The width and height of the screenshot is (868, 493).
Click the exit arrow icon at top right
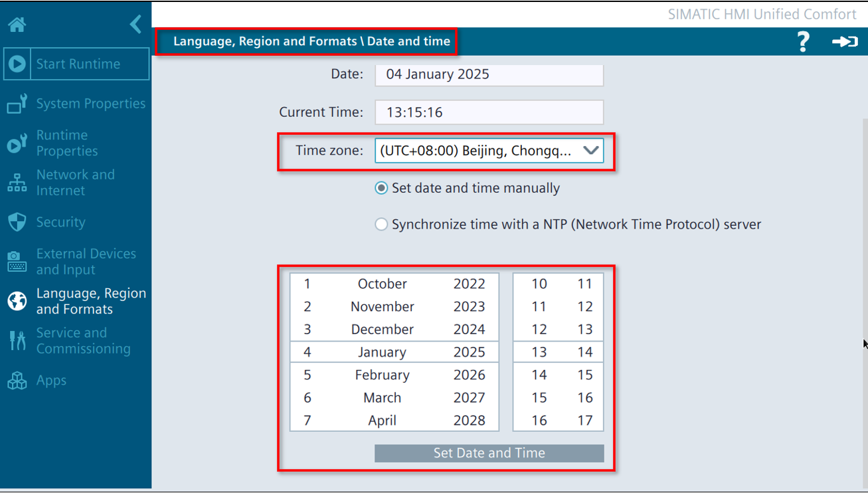point(844,42)
